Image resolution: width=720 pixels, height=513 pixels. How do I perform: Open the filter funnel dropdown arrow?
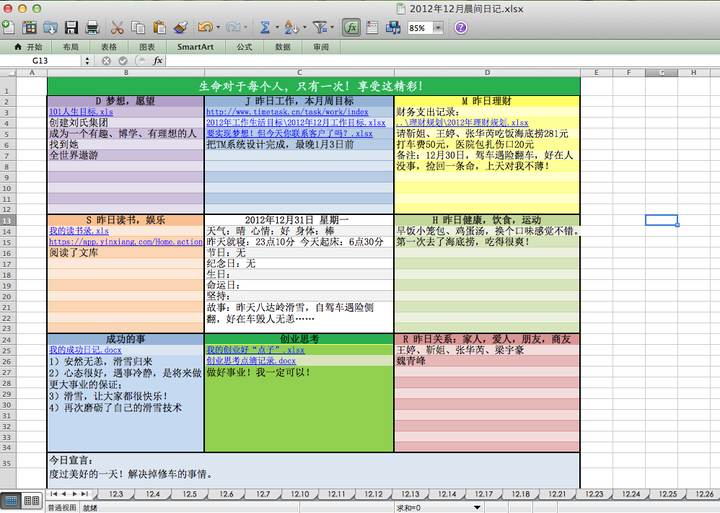click(x=333, y=28)
